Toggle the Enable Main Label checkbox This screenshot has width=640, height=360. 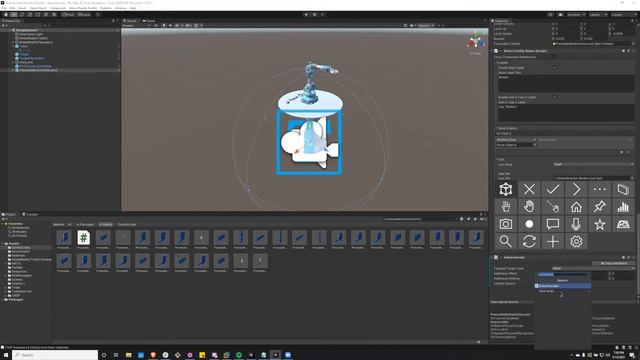554,67
